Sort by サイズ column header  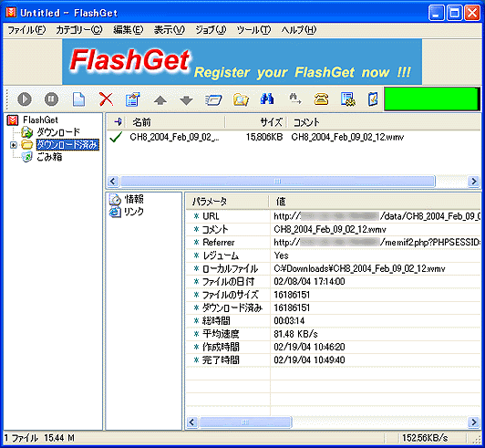(256, 122)
